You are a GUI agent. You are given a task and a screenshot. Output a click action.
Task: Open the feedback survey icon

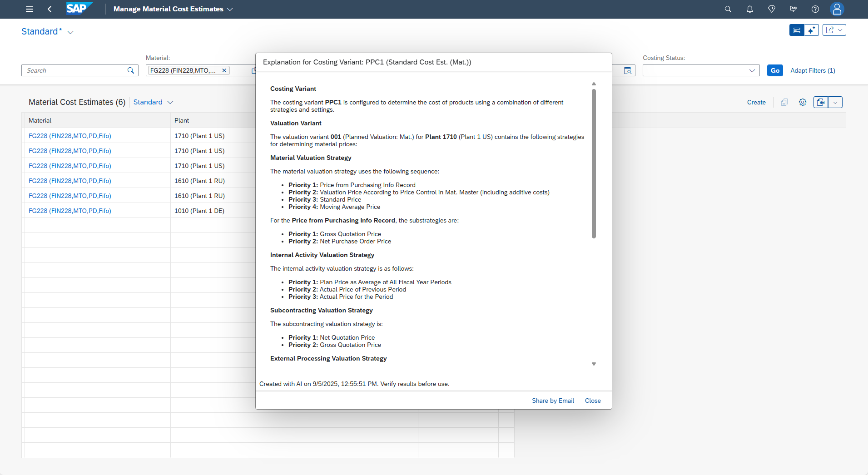click(x=794, y=9)
